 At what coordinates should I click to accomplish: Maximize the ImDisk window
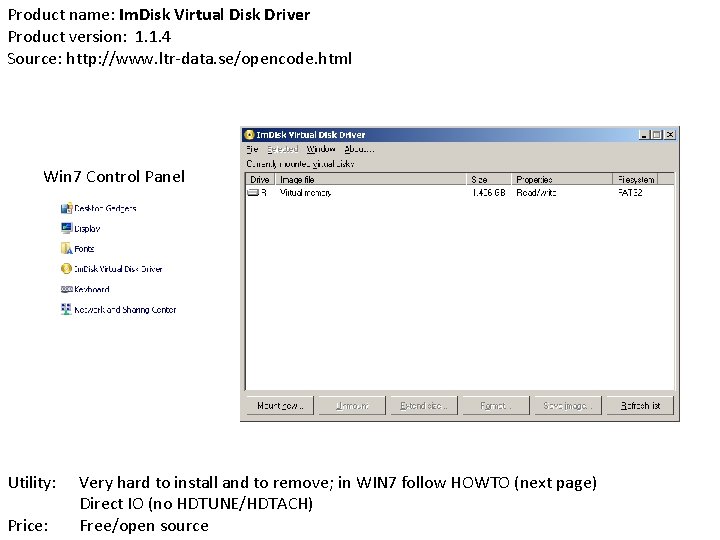point(657,135)
